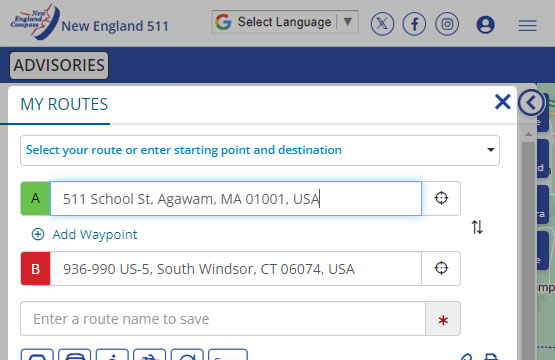555x360 pixels.
Task: Expand the select your route dropdown
Action: point(260,150)
